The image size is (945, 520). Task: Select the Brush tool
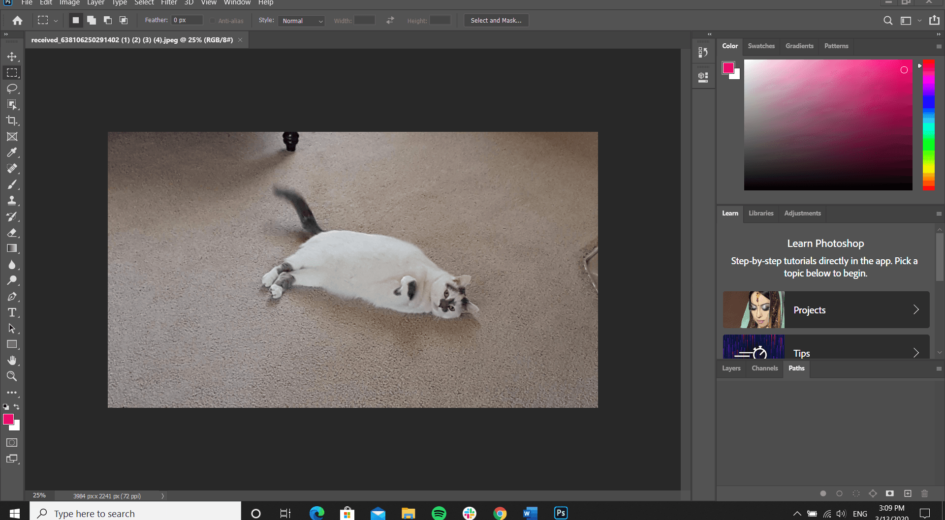[x=11, y=184]
